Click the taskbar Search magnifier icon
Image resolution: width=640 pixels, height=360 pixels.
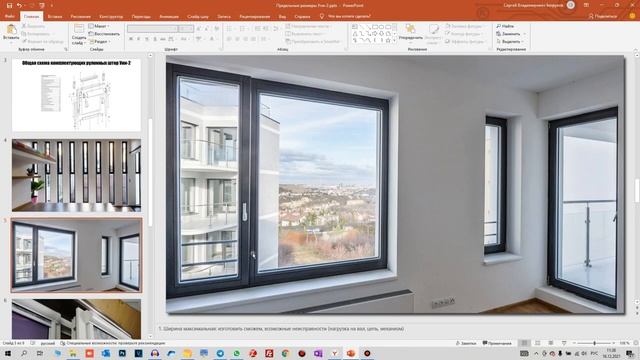pyautogui.click(x=24, y=353)
